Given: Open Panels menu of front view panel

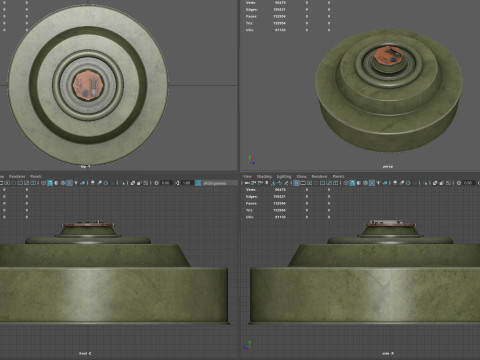Looking at the screenshot, I should [x=36, y=176].
